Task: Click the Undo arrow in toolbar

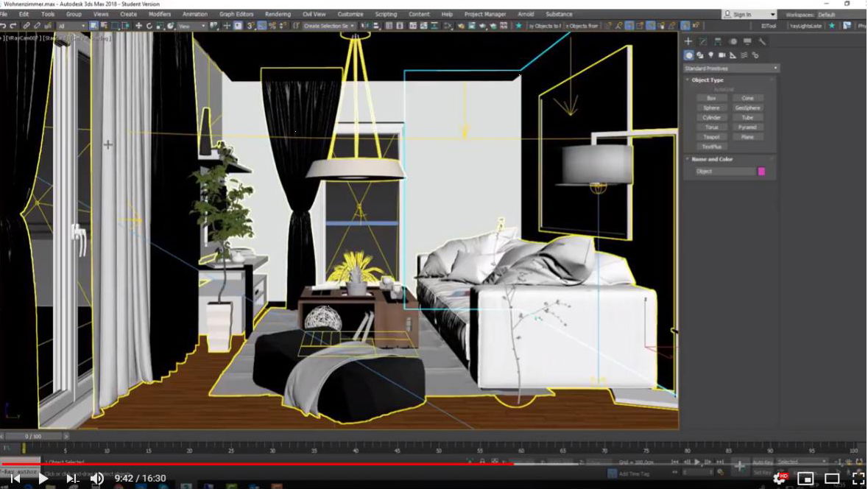Action: (x=4, y=26)
